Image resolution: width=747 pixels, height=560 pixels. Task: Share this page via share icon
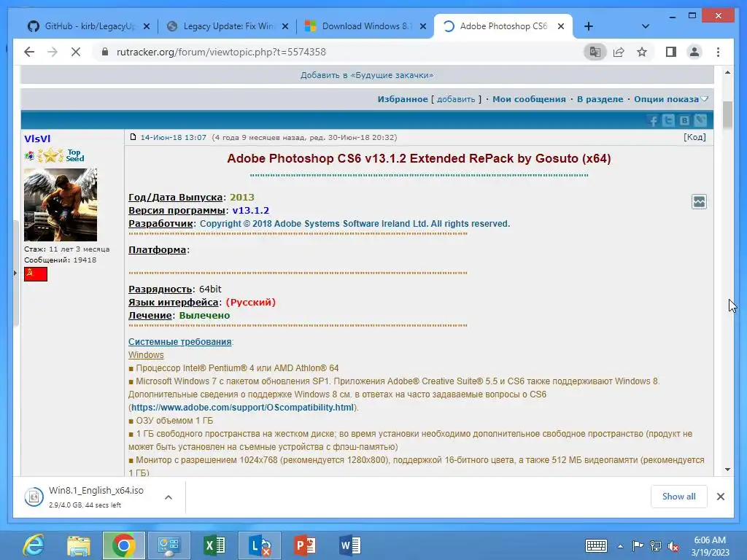point(619,52)
